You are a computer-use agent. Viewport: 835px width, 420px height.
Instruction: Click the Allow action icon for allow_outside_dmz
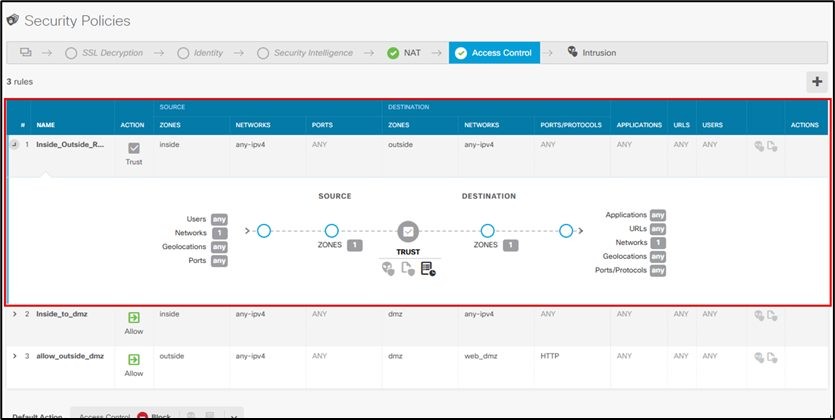(x=134, y=359)
